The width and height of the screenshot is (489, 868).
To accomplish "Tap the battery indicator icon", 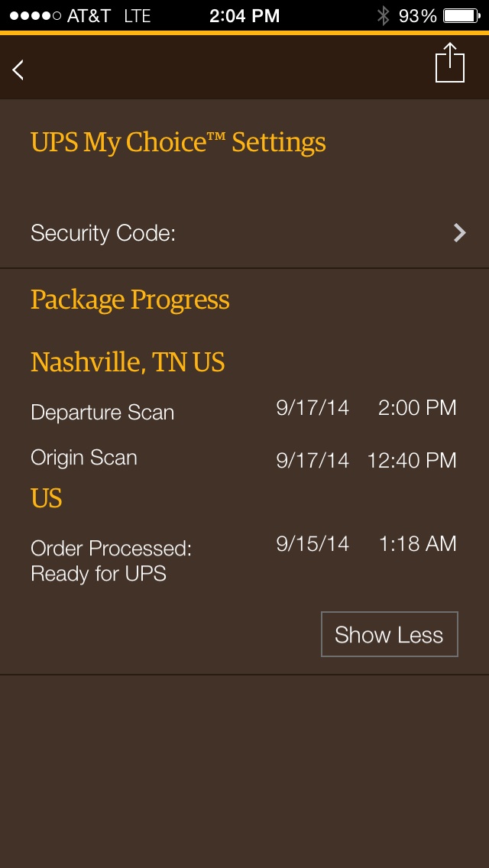I will click(x=461, y=15).
